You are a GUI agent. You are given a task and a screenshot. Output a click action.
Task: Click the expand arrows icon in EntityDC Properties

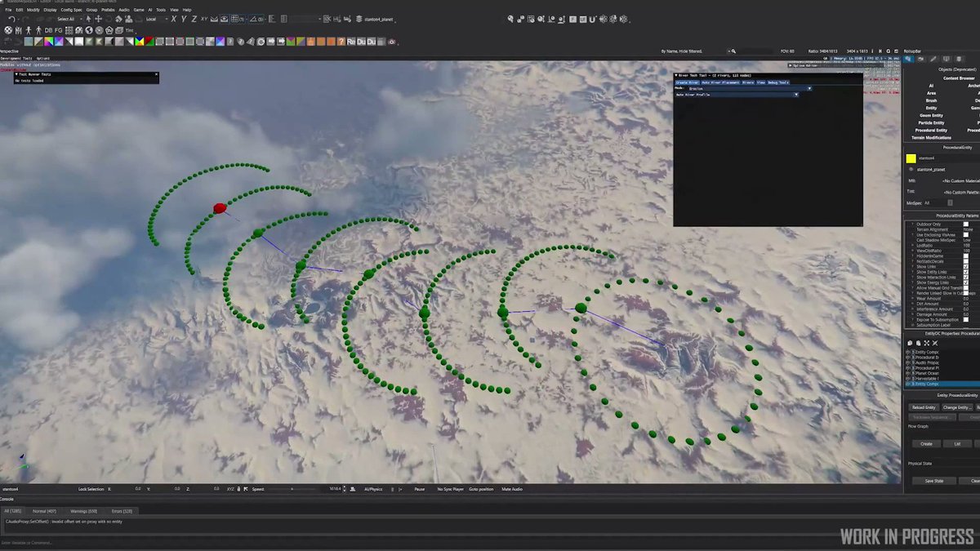click(x=927, y=343)
